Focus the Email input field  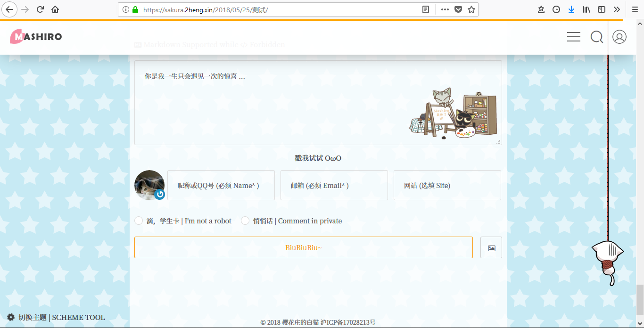pos(334,185)
